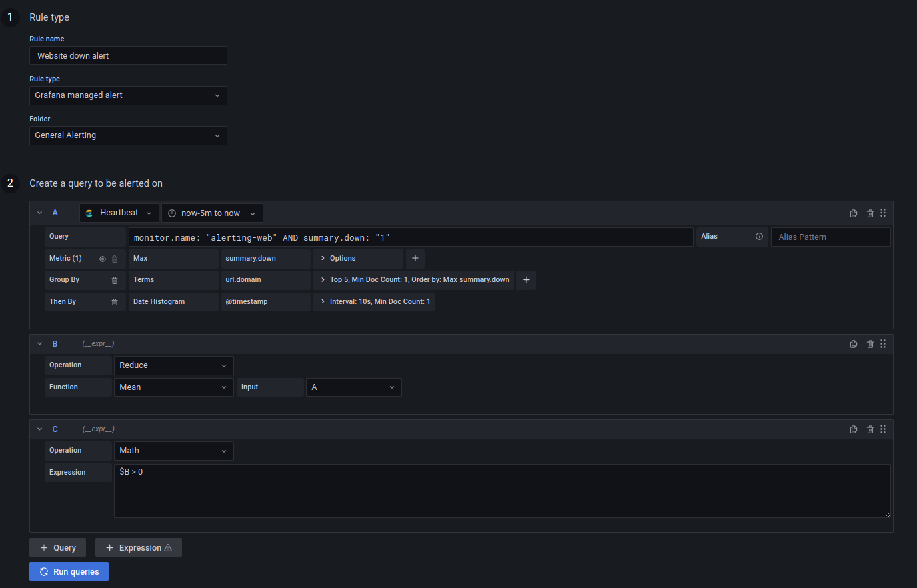917x588 pixels.
Task: Open the now-5m to now time range picker
Action: (212, 213)
